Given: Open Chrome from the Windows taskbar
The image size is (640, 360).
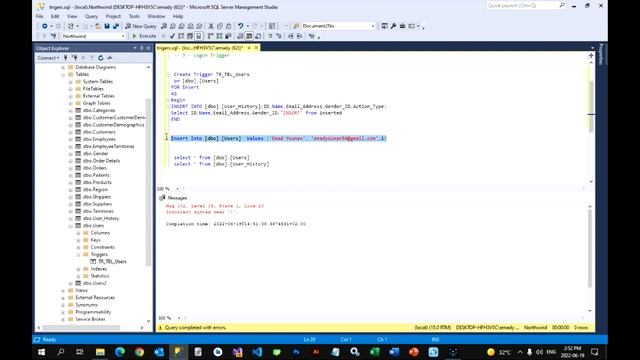Looking at the screenshot, I should [139, 351].
